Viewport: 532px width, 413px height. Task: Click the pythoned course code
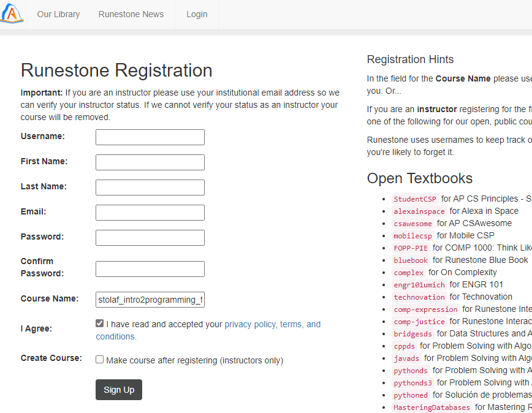click(x=411, y=395)
